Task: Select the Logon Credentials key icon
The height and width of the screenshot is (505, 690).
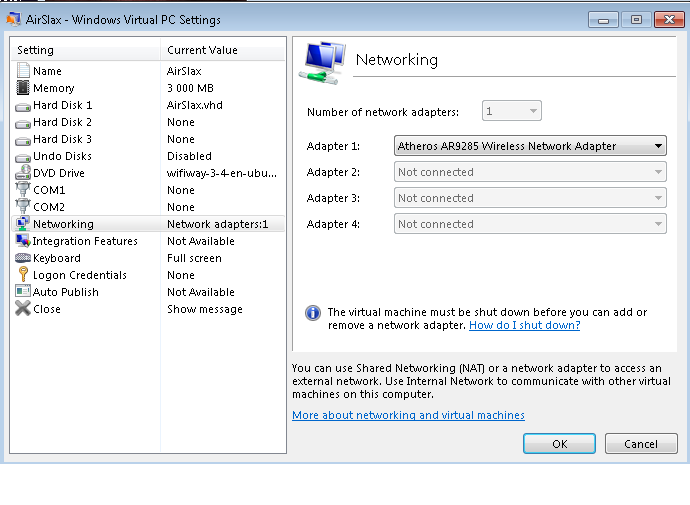Action: (23, 274)
